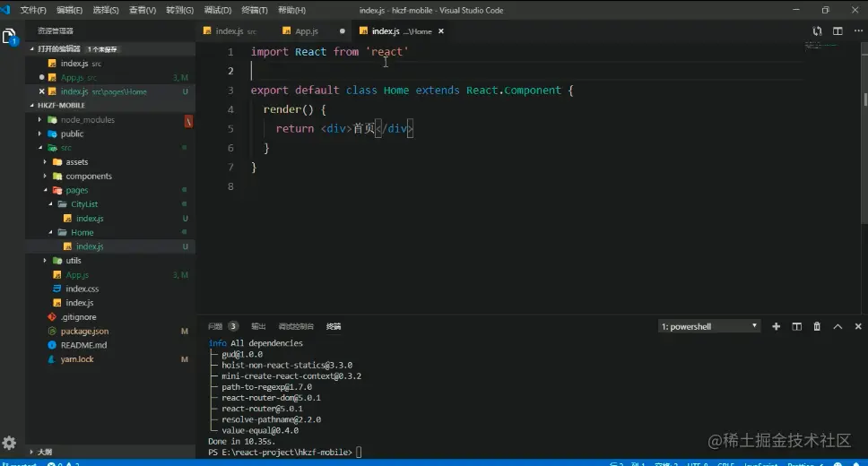Open the 终端(T) menu
This screenshot has width=868, height=466.
pyautogui.click(x=254, y=10)
